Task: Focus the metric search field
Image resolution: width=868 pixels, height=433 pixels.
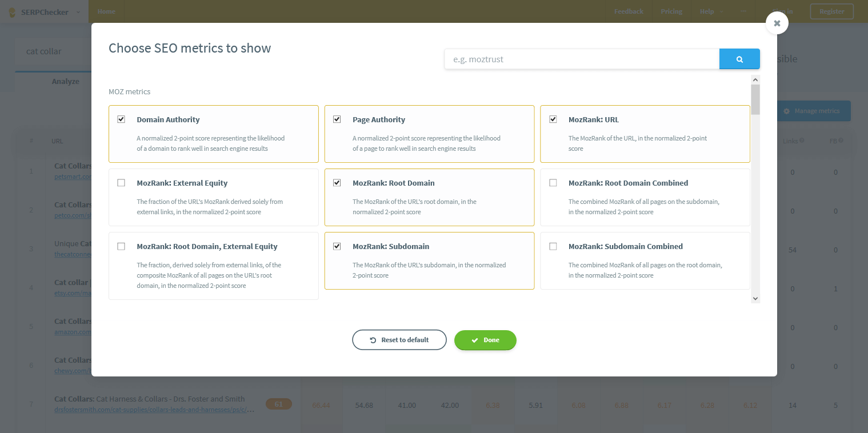Action: (582, 59)
